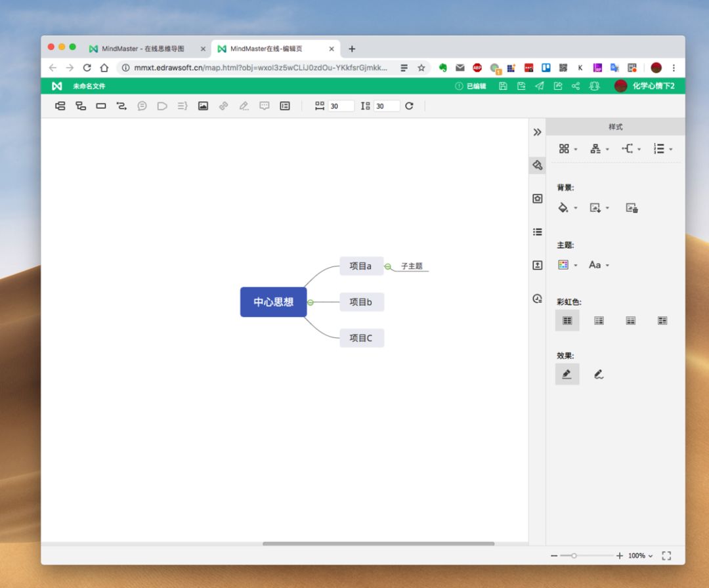
Task: Open the outline list panel in sidebar
Action: (x=537, y=232)
